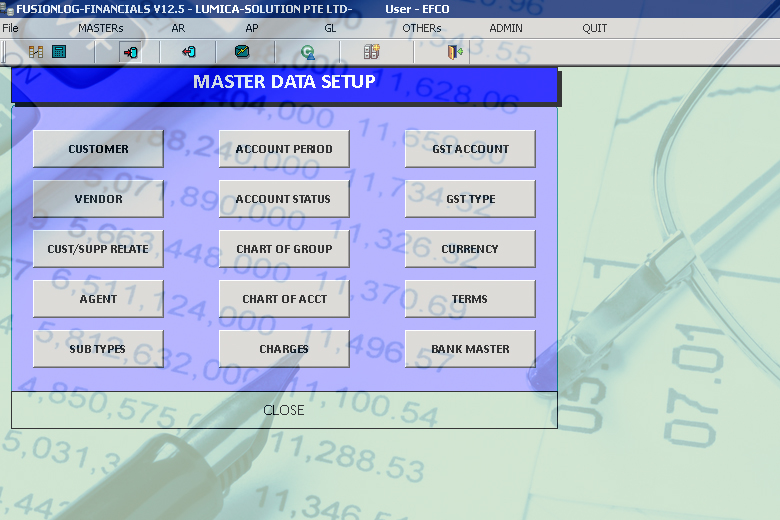The image size is (780, 520).
Task: Click the exit door toolbar icon
Action: [455, 52]
